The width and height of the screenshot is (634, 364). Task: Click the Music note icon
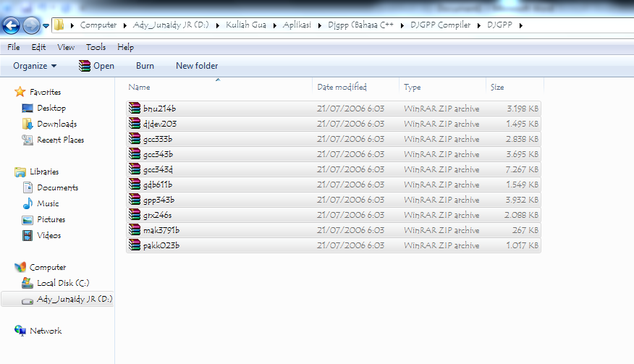pyautogui.click(x=28, y=203)
